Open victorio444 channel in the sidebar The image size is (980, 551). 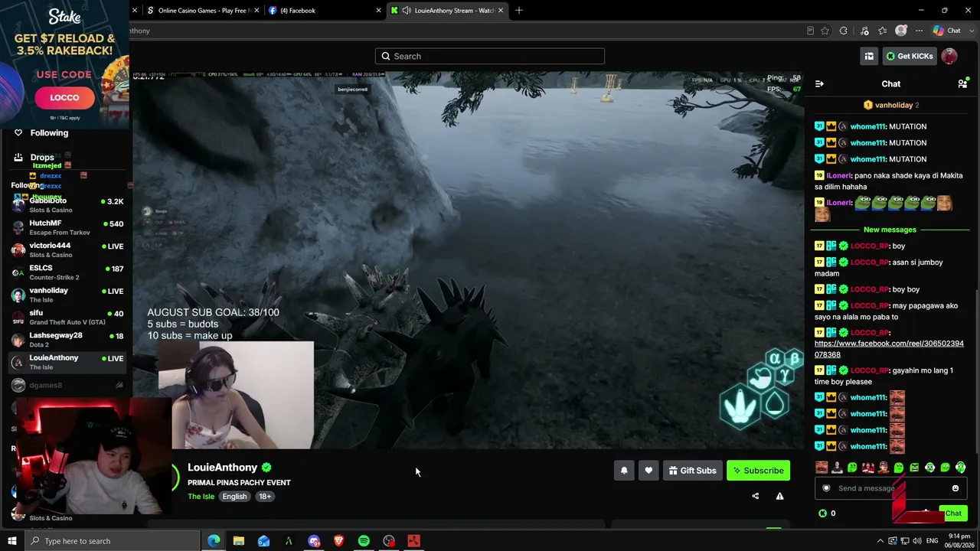(67, 250)
